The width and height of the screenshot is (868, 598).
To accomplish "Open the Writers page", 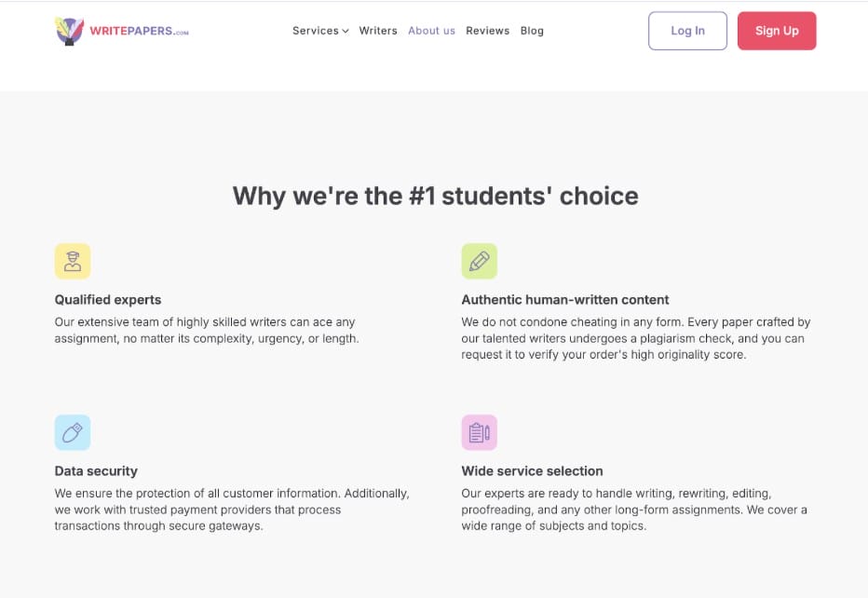I will (378, 31).
